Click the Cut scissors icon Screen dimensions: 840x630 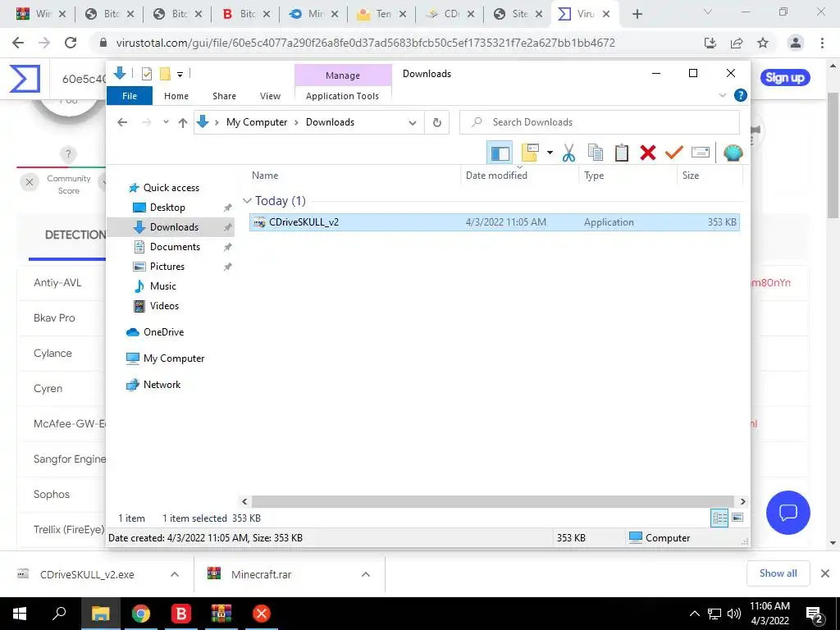click(x=568, y=153)
